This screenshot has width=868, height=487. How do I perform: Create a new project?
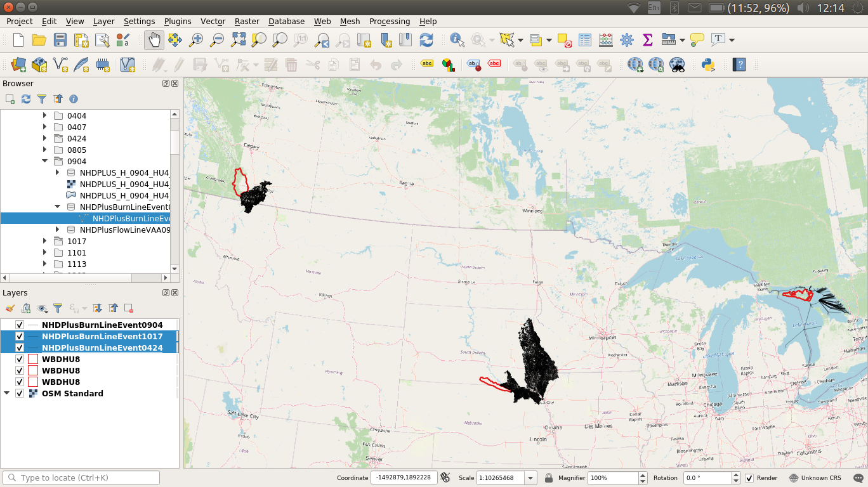point(18,40)
